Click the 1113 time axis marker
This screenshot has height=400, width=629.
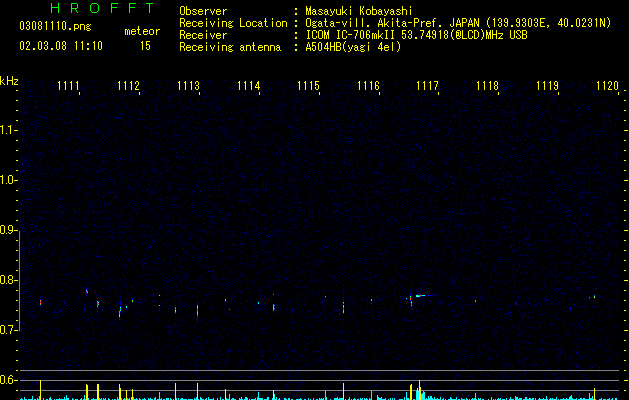[x=188, y=86]
